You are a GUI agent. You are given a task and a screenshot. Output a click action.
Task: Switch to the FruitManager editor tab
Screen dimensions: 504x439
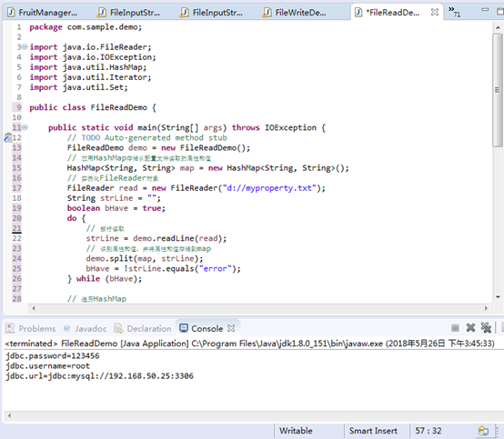43,13
